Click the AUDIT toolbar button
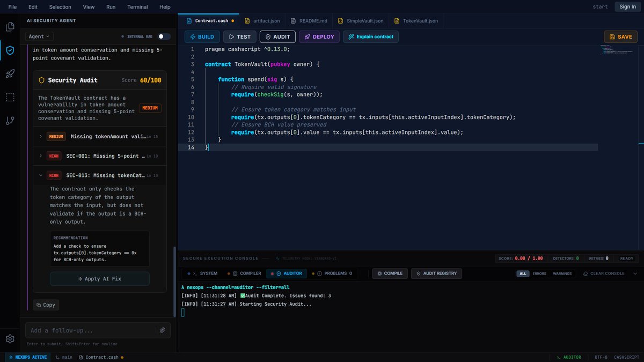This screenshot has width=644, height=362. [x=277, y=37]
